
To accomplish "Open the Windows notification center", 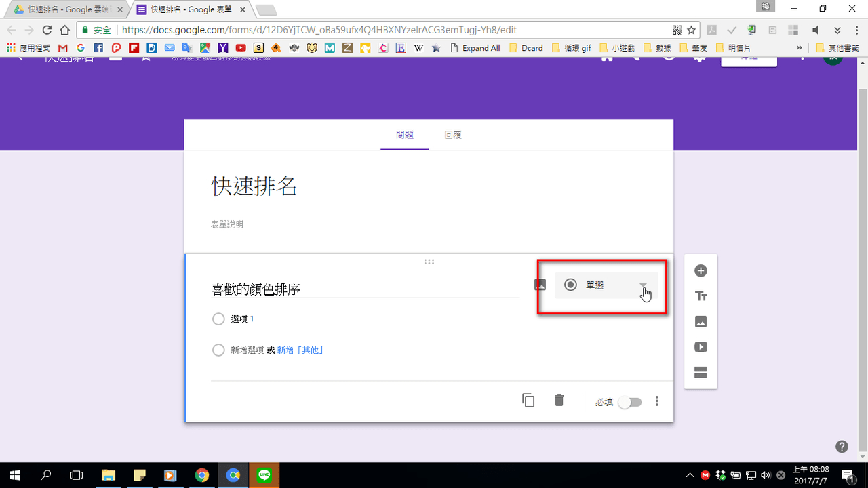I will 848,475.
